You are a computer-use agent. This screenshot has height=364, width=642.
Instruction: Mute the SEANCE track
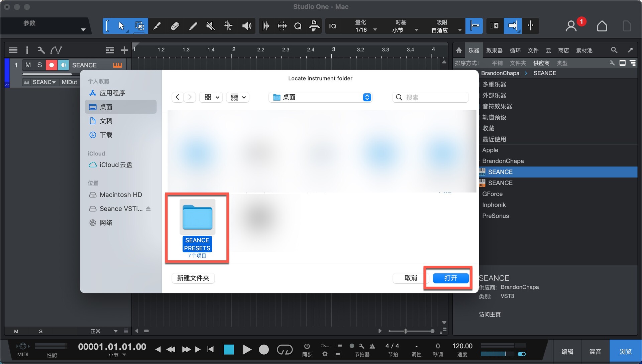[x=28, y=65]
